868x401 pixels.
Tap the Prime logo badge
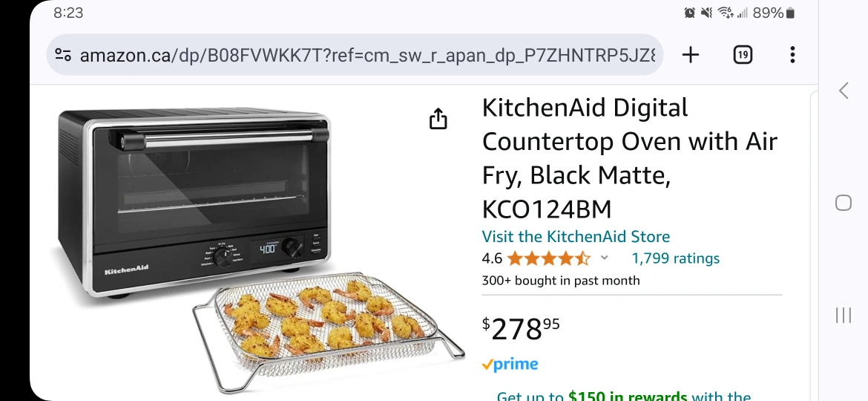[x=509, y=365]
